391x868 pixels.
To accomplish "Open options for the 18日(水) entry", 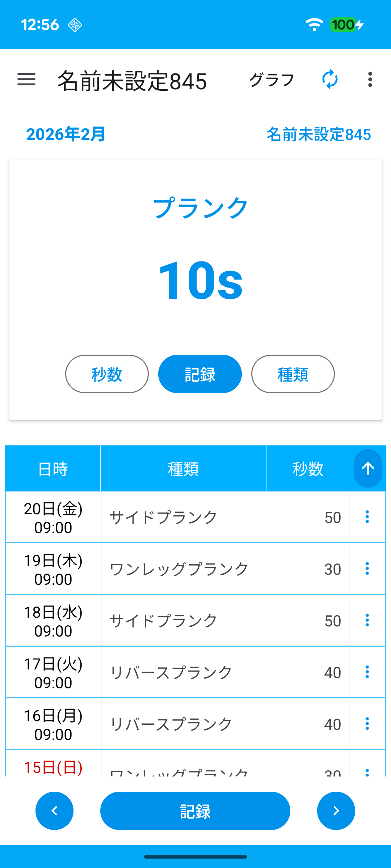I will 367,620.
